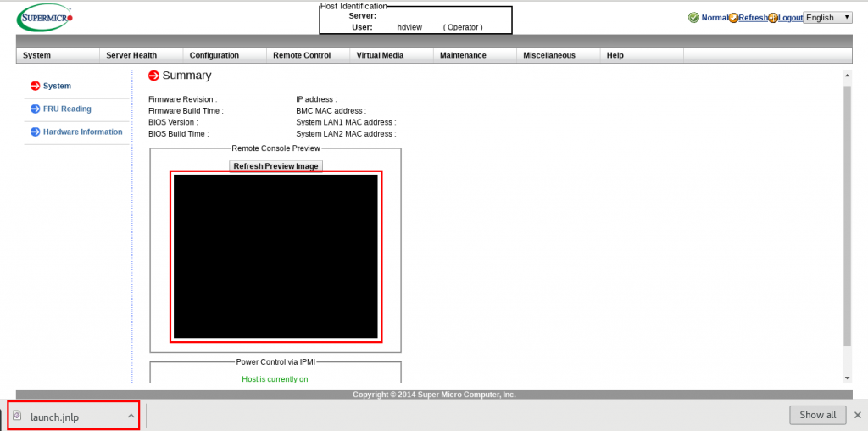Click the blue arrow icon beside Hardware Information
868x431 pixels.
click(36, 132)
